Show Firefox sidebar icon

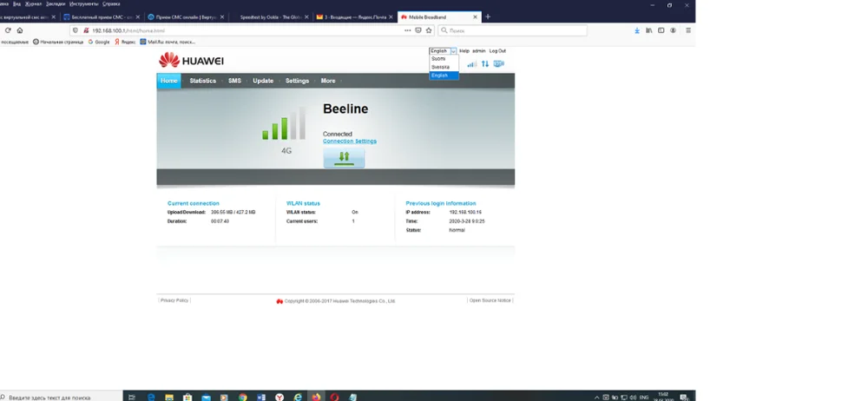coord(661,30)
